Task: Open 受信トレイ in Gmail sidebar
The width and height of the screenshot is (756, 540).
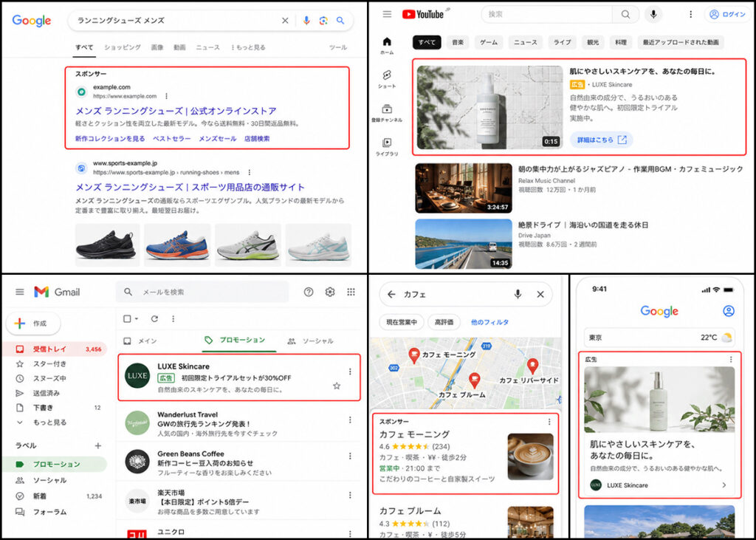Action: 56,349
